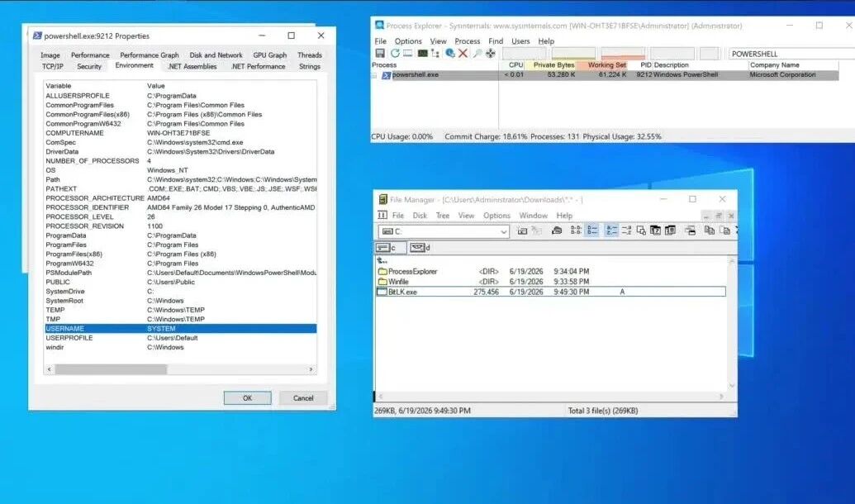Select the Environment tab
This screenshot has height=504, width=855.
(x=134, y=65)
